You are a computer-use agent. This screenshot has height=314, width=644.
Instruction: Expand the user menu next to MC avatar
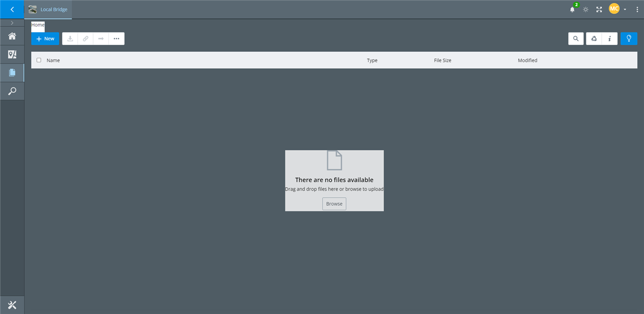[624, 9]
